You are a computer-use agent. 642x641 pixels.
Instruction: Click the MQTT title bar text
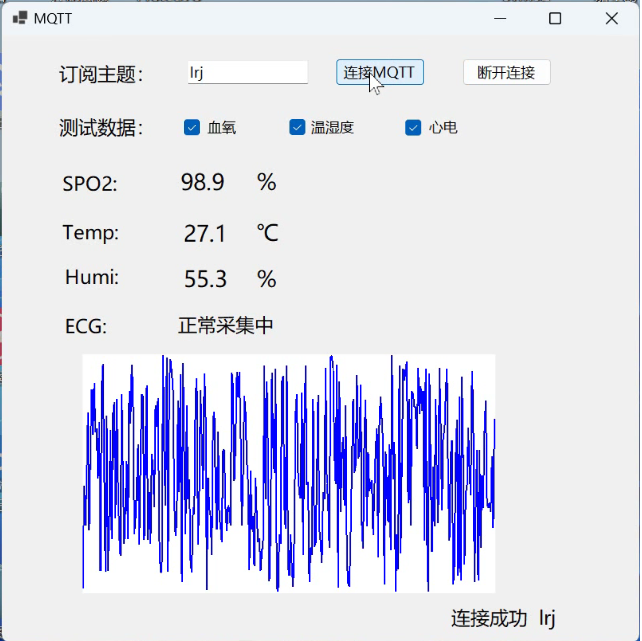click(52, 18)
